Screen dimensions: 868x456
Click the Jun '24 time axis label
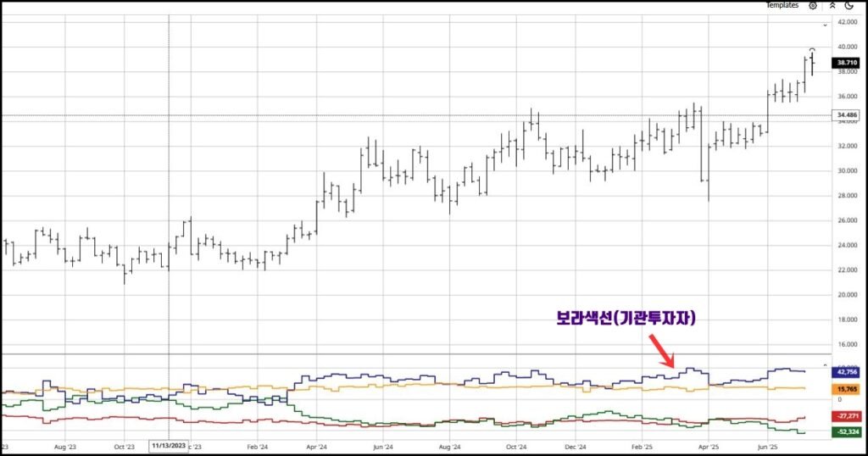[383, 447]
